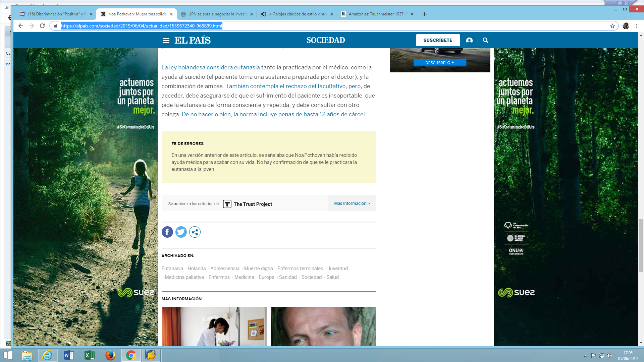The height and width of the screenshot is (362, 644).
Task: Reload the current page
Action: (42, 26)
